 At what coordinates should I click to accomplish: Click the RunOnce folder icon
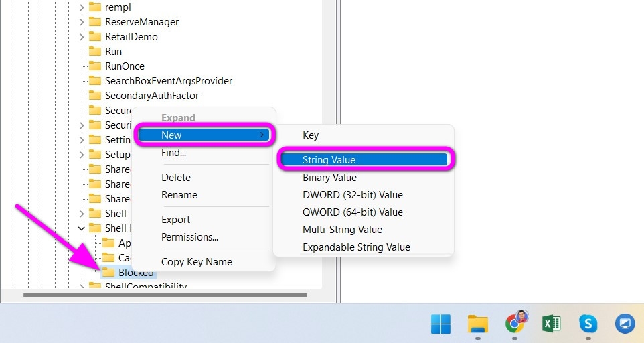tap(95, 66)
